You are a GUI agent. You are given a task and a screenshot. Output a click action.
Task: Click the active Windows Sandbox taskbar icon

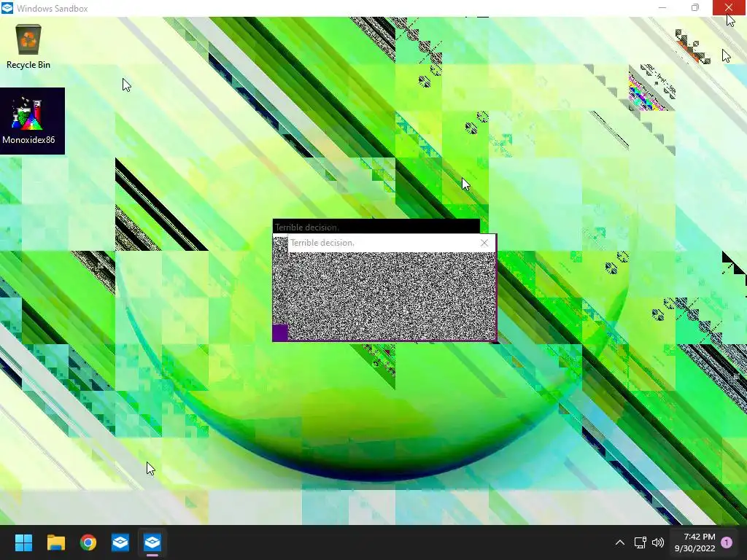[152, 542]
